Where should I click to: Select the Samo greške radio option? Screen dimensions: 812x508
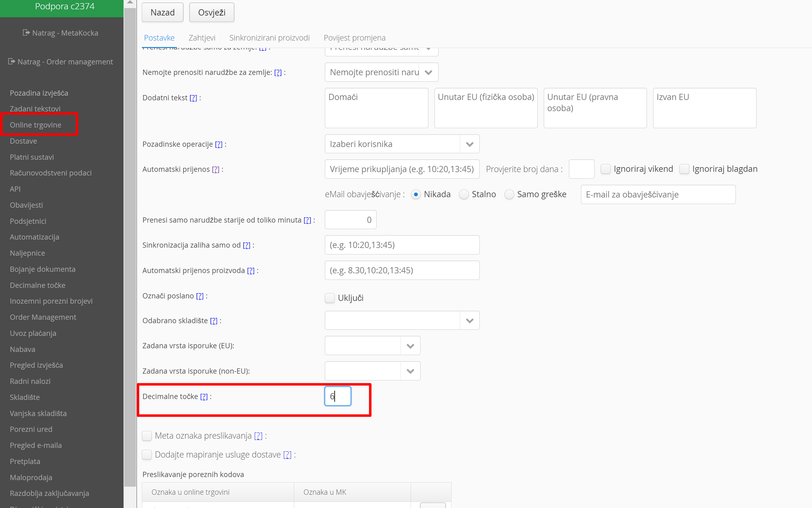point(509,194)
